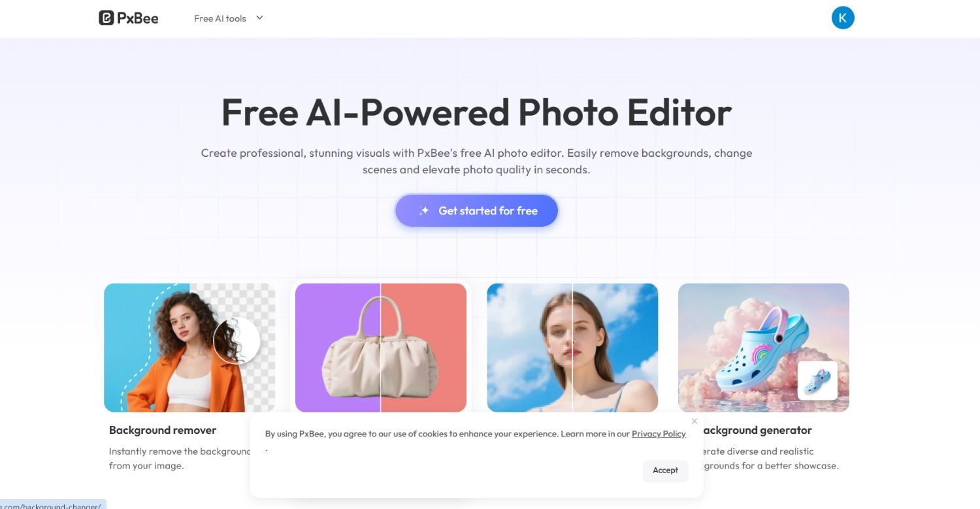Open the blue clog background generator image
This screenshot has height=509, width=980.
coord(764,348)
